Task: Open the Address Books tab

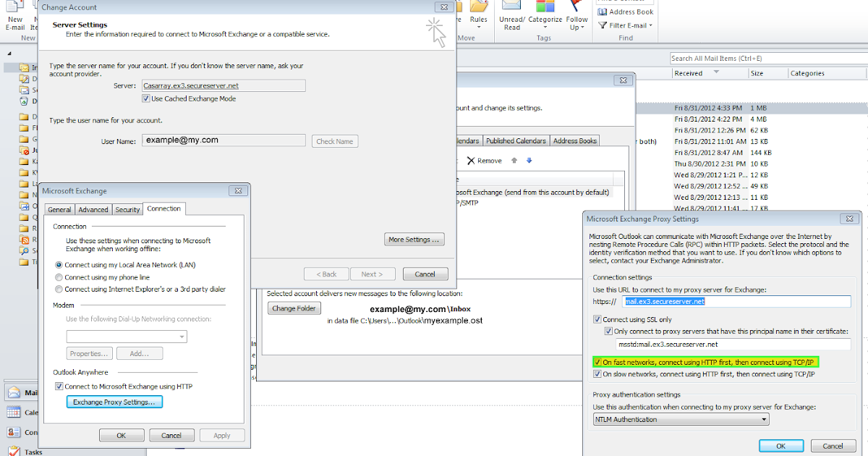Action: [574, 140]
